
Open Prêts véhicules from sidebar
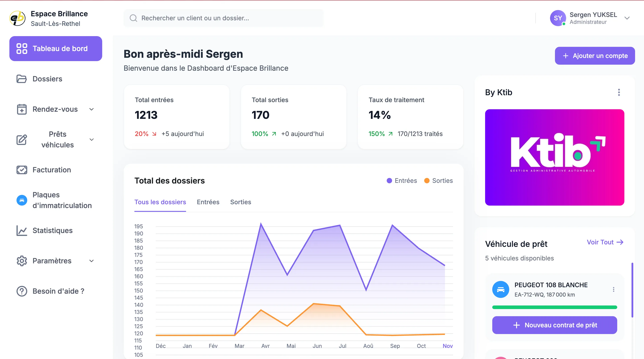(x=58, y=139)
